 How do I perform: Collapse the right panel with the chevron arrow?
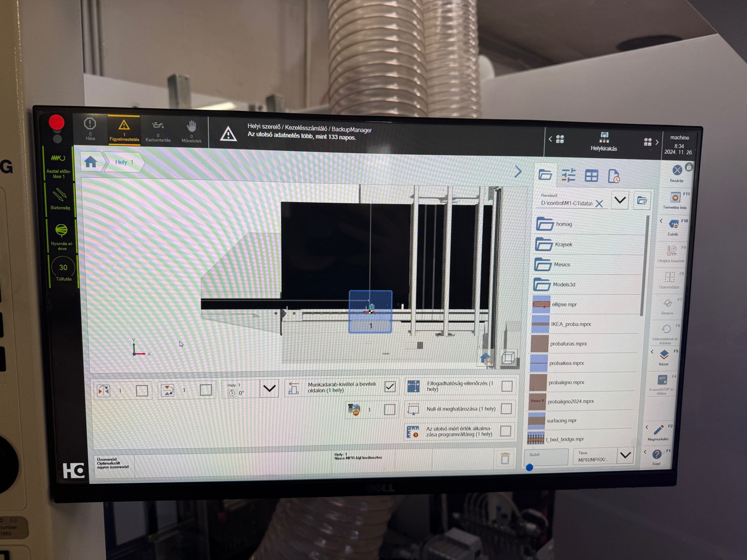518,172
